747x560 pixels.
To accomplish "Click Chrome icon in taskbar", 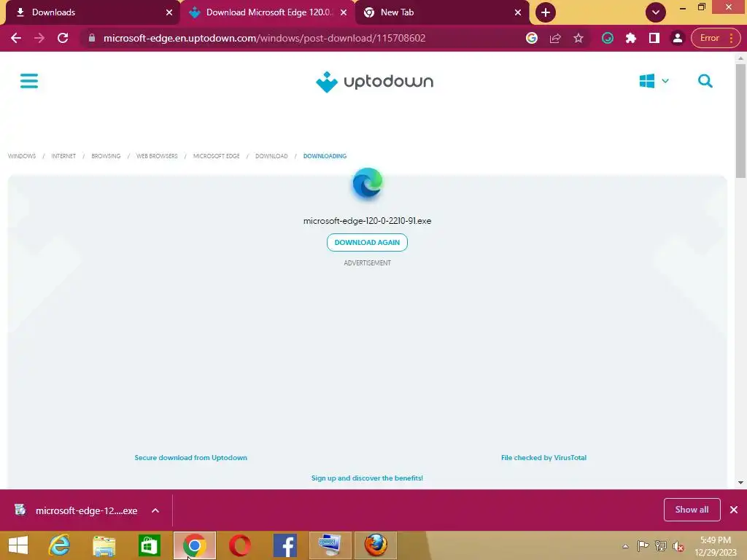I will coord(194,545).
